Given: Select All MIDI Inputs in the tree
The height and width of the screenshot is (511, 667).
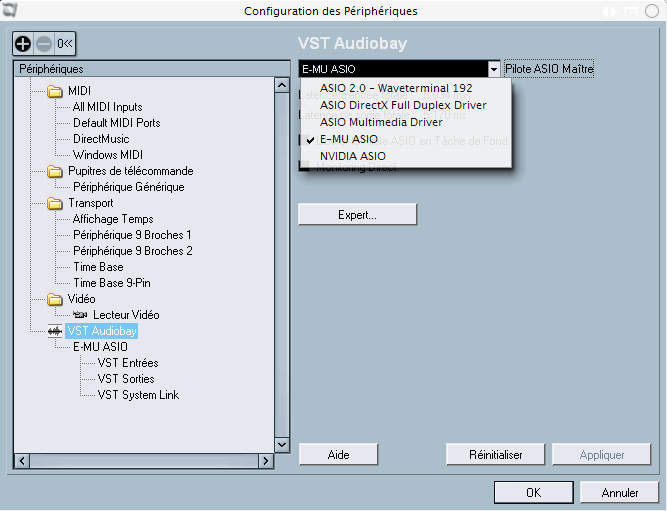Looking at the screenshot, I should click(108, 107).
